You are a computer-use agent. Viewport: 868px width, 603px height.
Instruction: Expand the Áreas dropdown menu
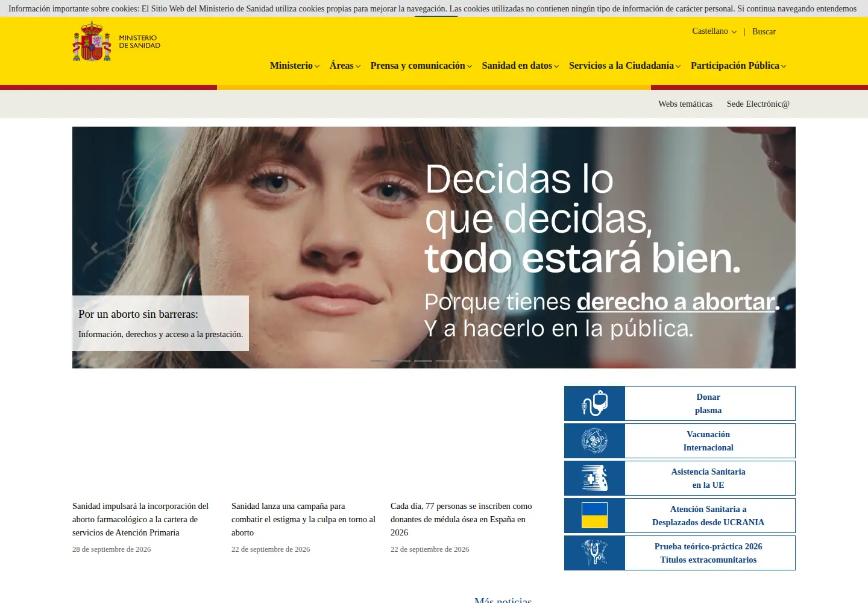click(345, 66)
